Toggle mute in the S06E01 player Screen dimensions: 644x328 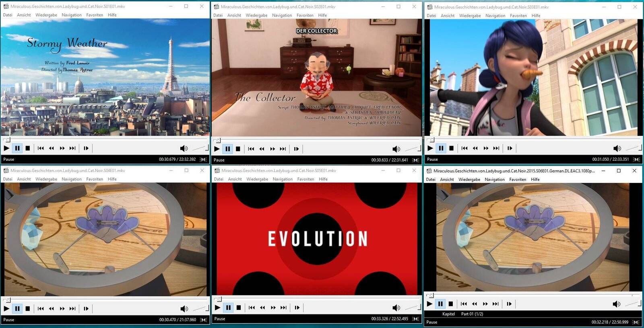(617, 304)
